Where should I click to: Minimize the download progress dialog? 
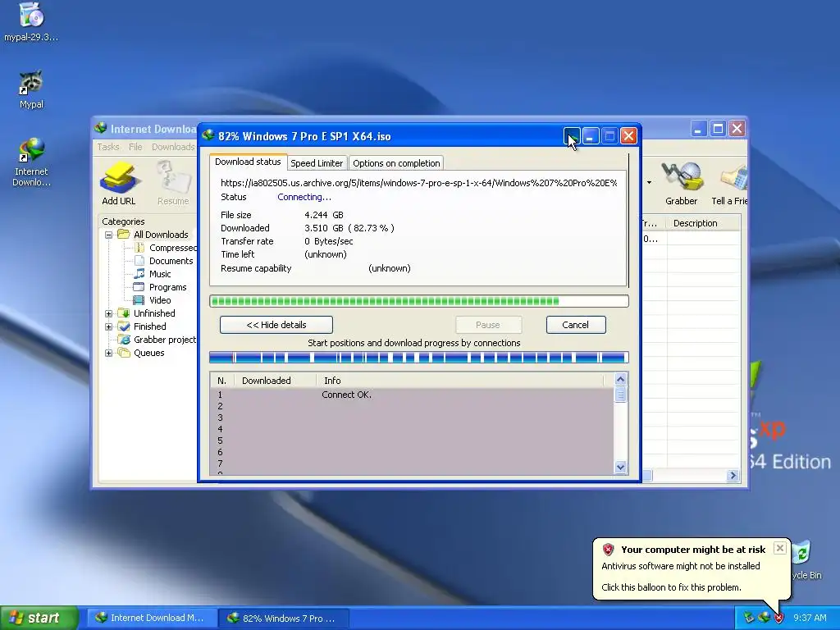(591, 136)
